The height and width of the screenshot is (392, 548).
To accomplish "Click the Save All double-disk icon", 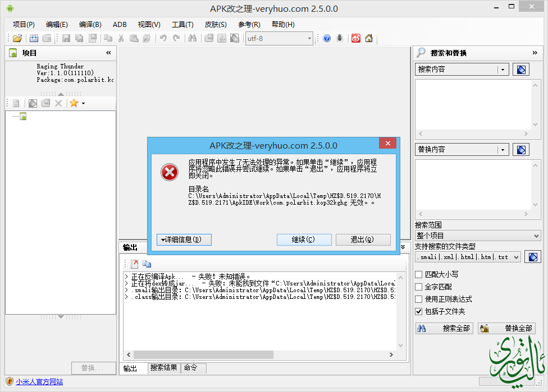I will pyautogui.click(x=79, y=38).
